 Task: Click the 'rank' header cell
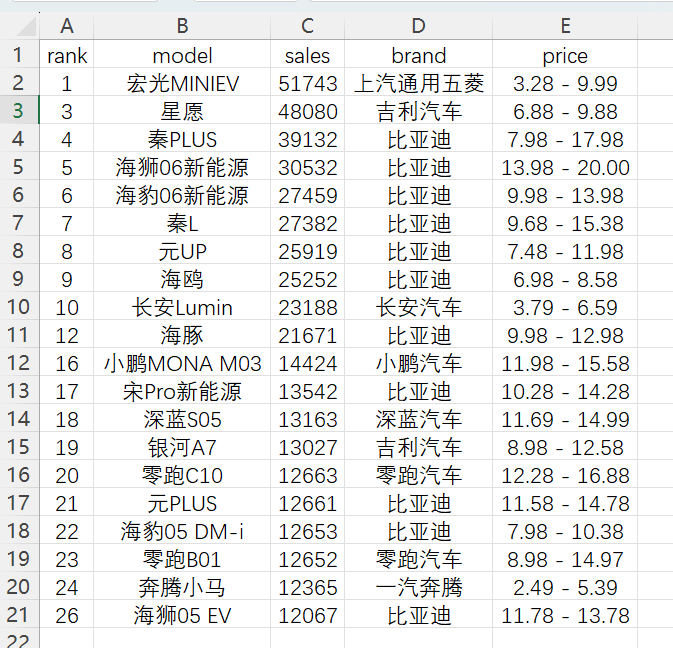(x=67, y=54)
